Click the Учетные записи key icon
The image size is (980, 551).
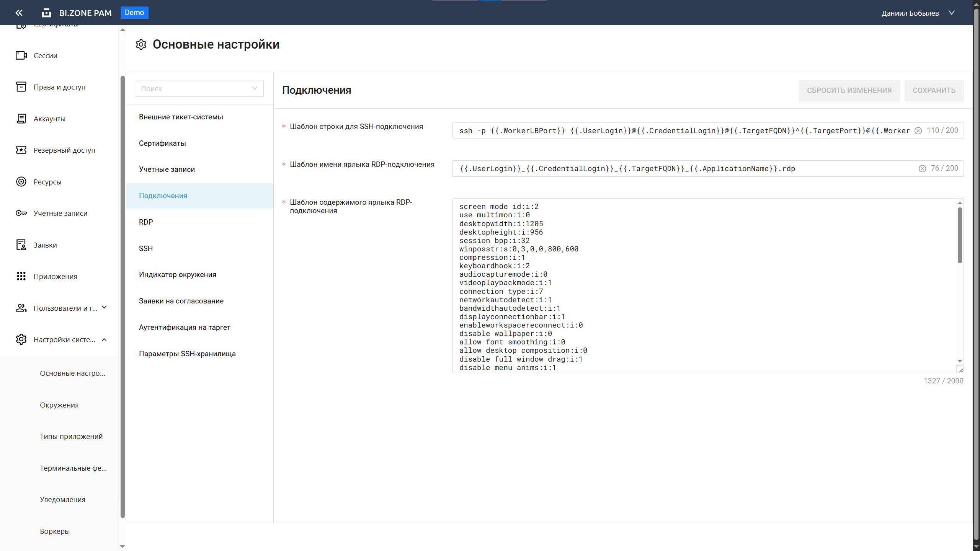(21, 213)
